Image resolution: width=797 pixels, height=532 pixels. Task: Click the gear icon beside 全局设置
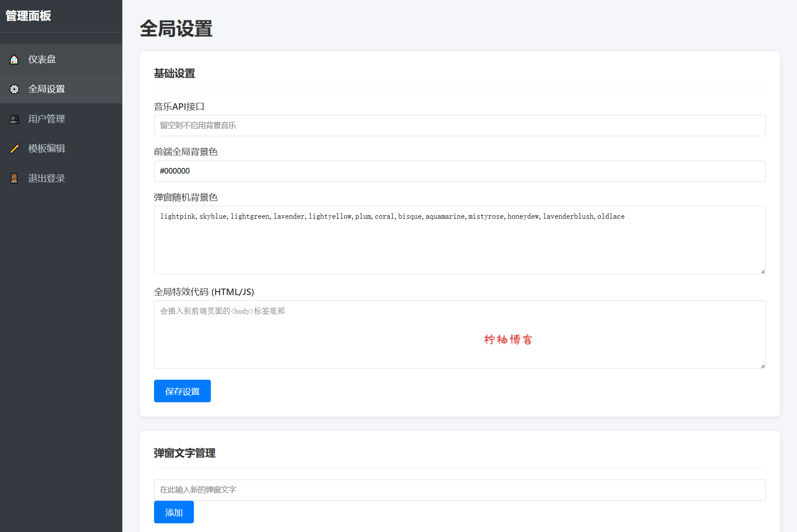coord(14,89)
